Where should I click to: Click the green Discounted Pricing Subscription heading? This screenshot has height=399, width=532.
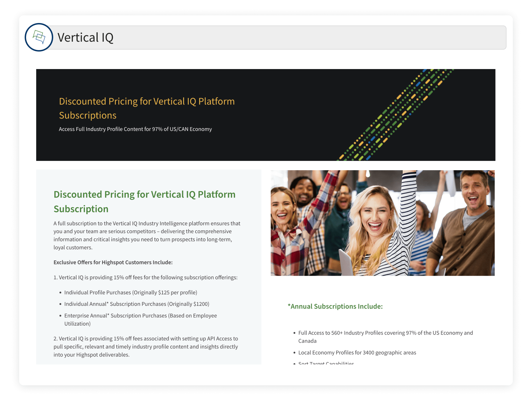[x=144, y=201]
